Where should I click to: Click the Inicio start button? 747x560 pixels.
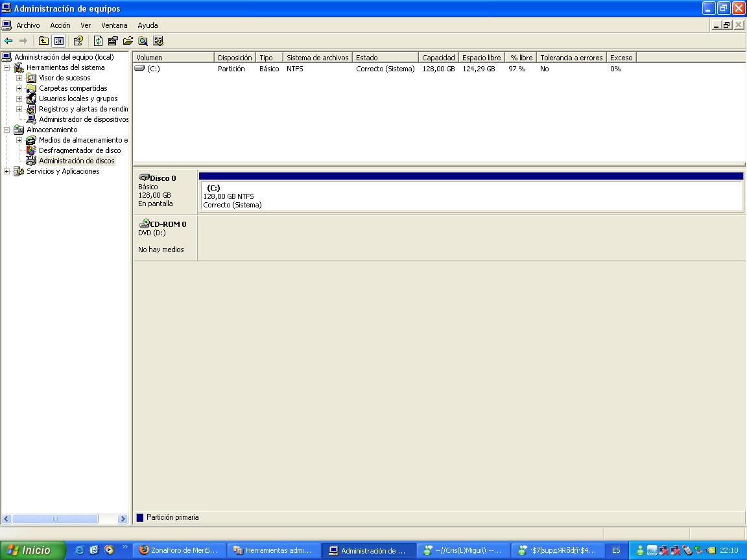pos(32,550)
